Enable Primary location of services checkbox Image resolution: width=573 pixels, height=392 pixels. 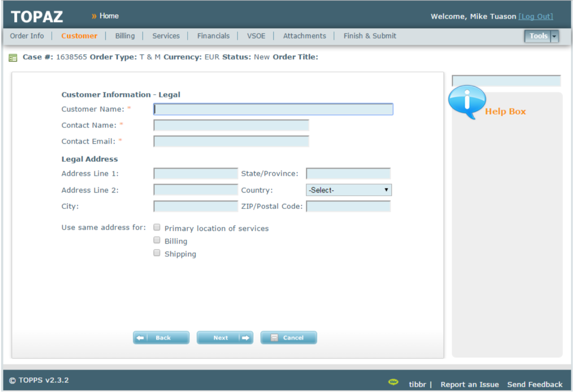click(x=157, y=227)
